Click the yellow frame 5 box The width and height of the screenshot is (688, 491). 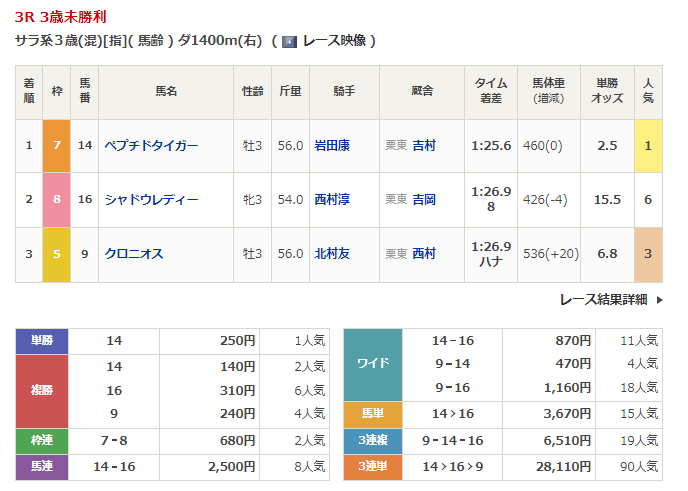pos(57,253)
